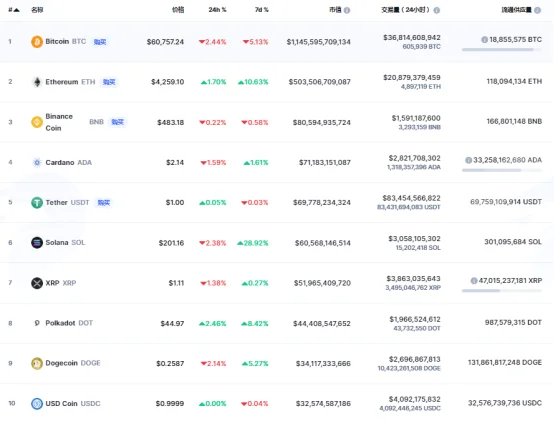
Task: Open the market cap column info icon
Action: click(347, 10)
